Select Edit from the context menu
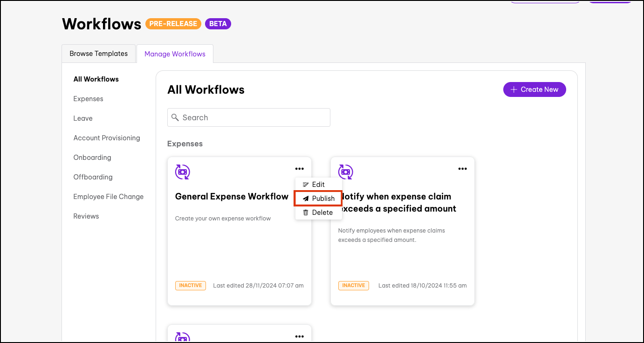Screen dimensions: 644x343 [318, 185]
